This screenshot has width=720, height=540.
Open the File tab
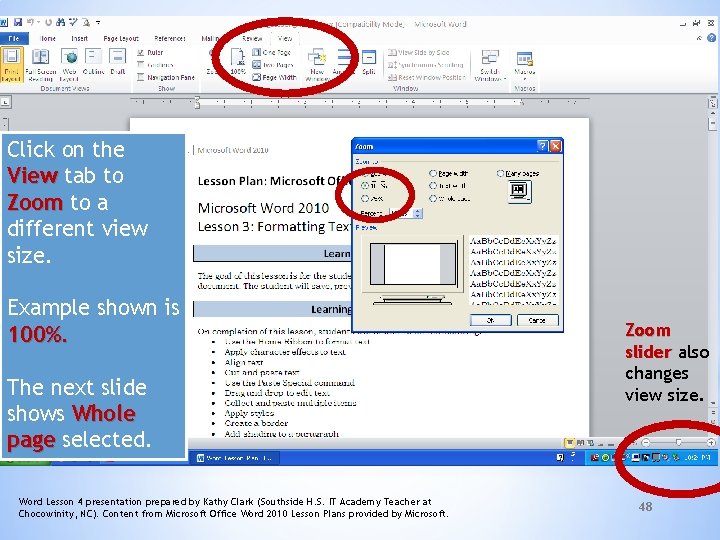click(x=14, y=38)
